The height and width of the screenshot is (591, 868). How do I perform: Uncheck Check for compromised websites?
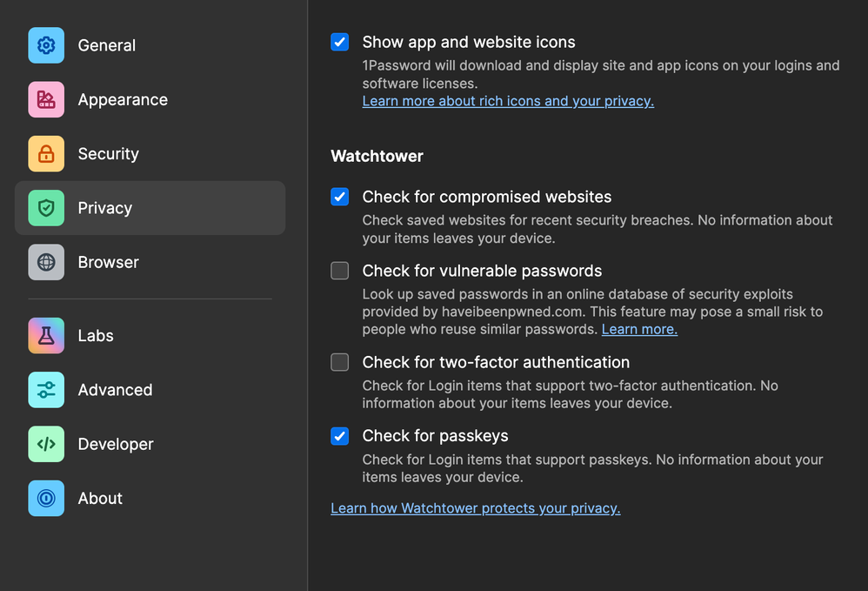[x=340, y=197]
